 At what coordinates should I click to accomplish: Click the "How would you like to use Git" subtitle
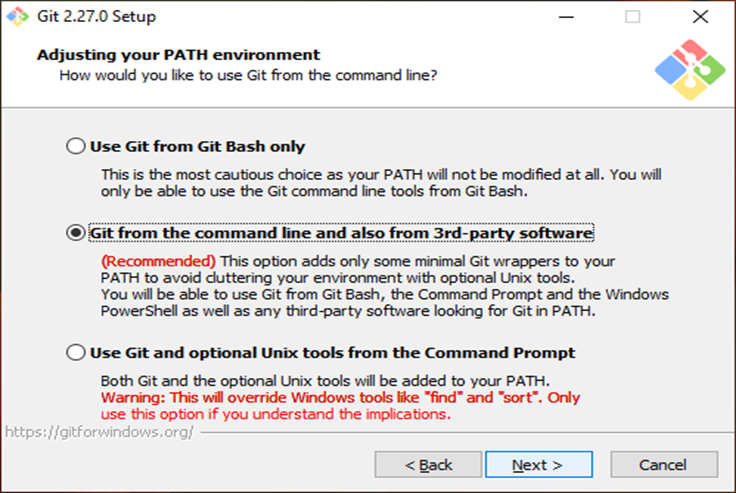(248, 75)
